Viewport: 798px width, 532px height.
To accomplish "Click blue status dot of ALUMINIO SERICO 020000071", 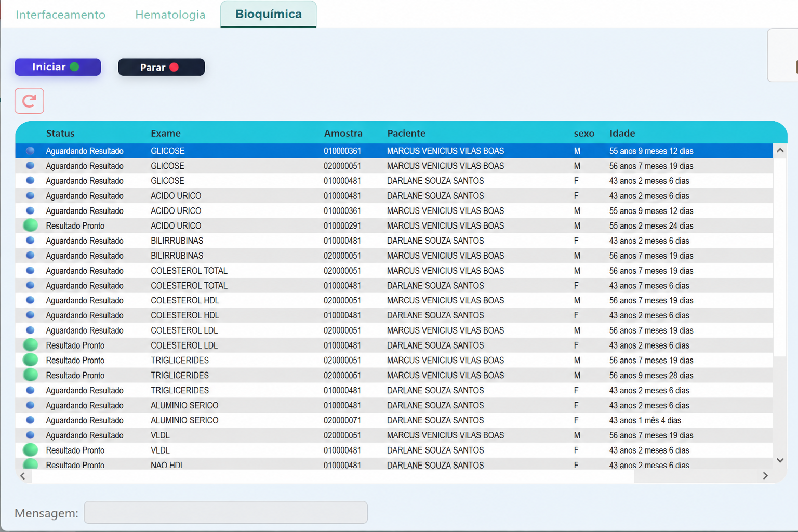I will (30, 420).
